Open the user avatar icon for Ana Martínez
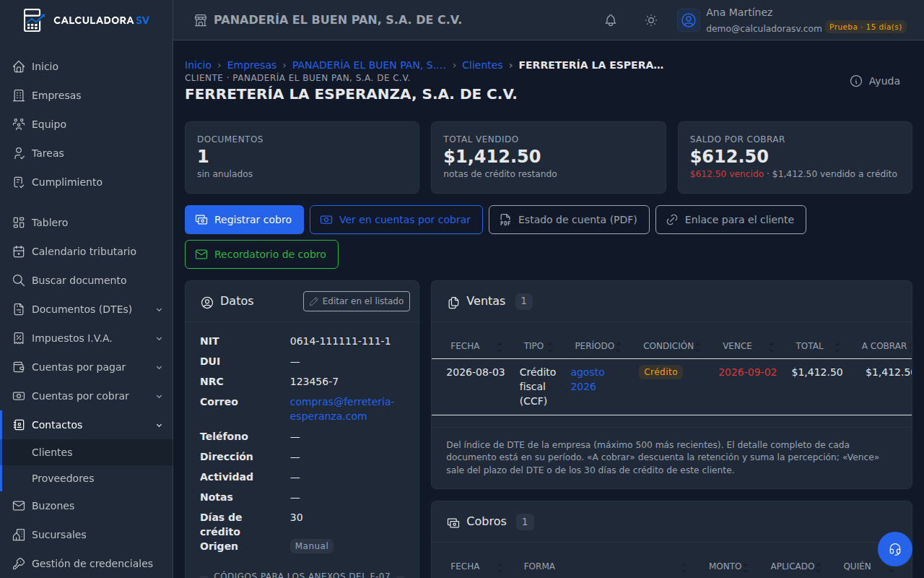This screenshot has width=924, height=578. pyautogui.click(x=689, y=20)
